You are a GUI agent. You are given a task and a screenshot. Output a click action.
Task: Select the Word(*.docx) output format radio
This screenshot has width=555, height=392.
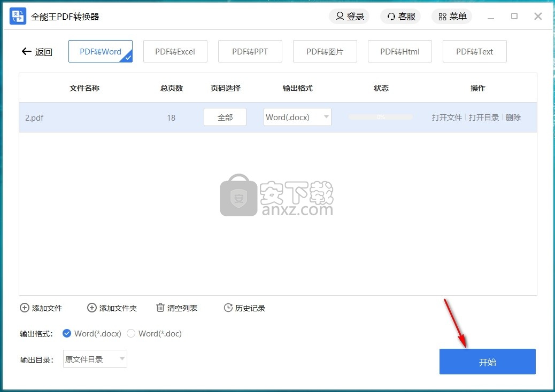(x=66, y=333)
